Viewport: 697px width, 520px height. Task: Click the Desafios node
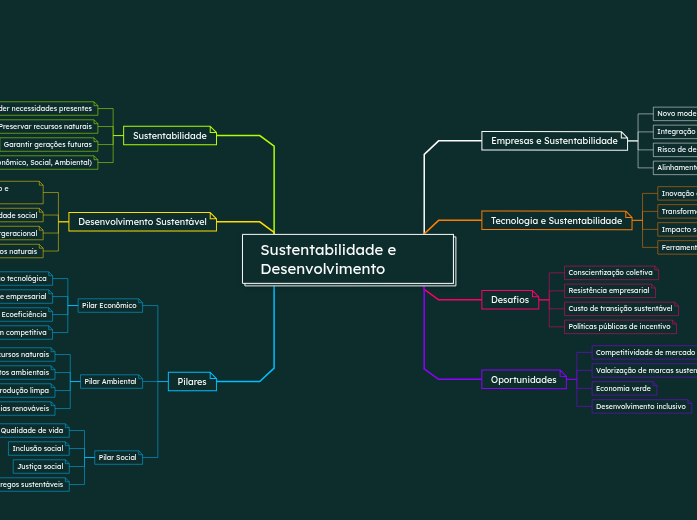tap(510, 300)
